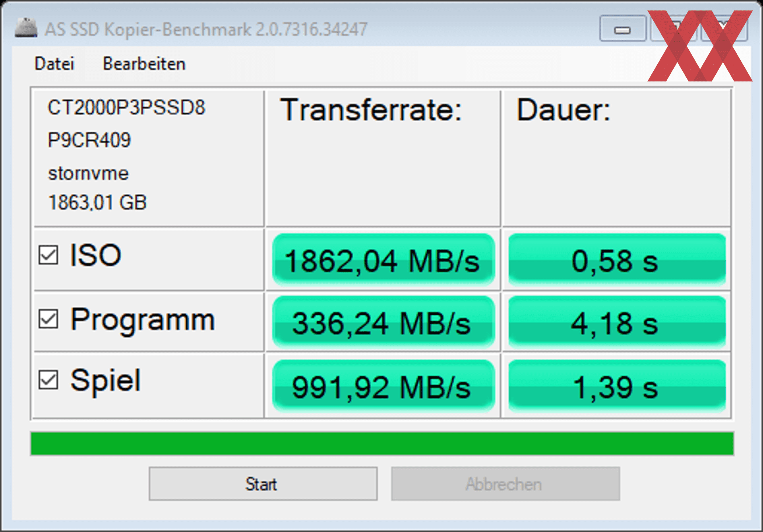Open the Datei menu
Screen dimensions: 763x532
(54, 64)
